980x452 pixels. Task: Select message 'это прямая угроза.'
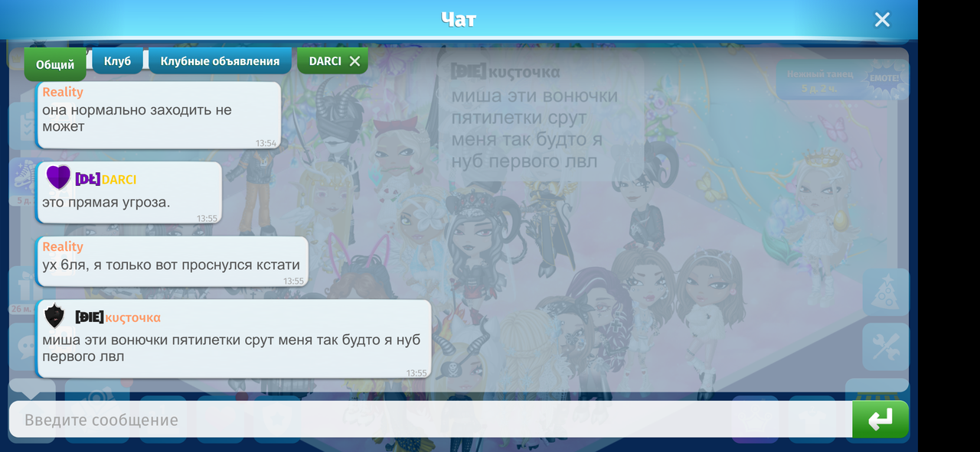pyautogui.click(x=129, y=193)
